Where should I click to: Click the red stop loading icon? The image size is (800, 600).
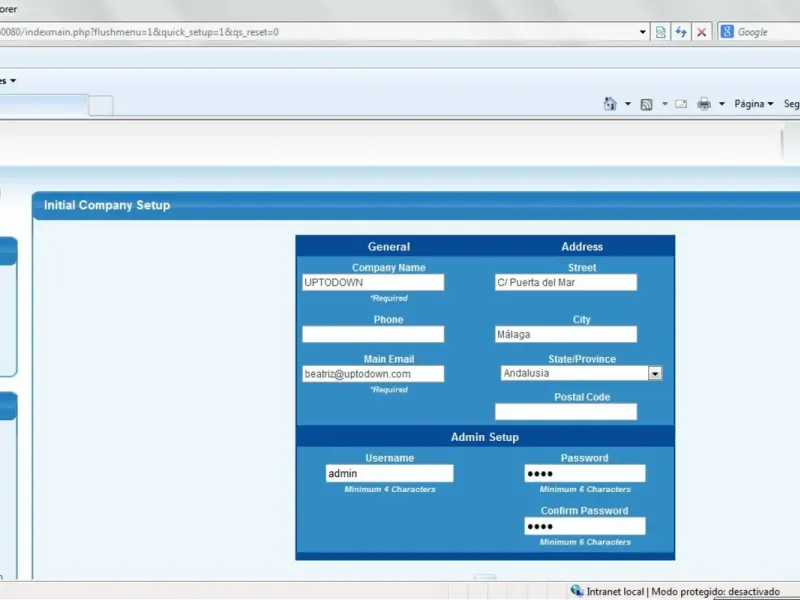[702, 32]
